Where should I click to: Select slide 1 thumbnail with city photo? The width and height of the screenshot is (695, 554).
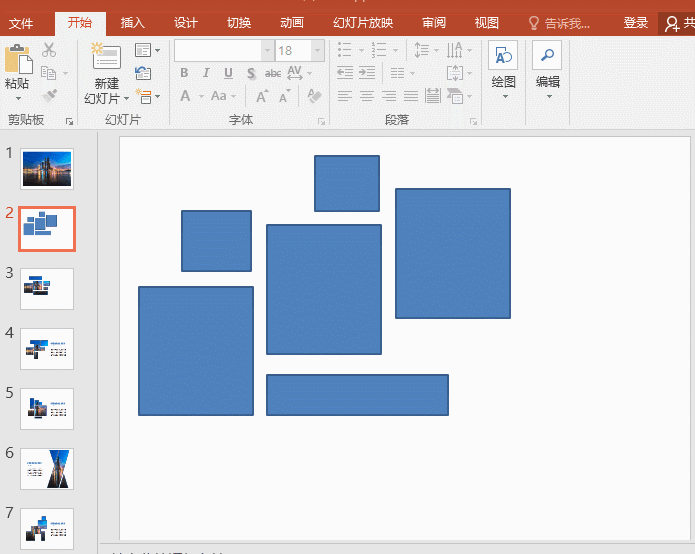point(47,169)
